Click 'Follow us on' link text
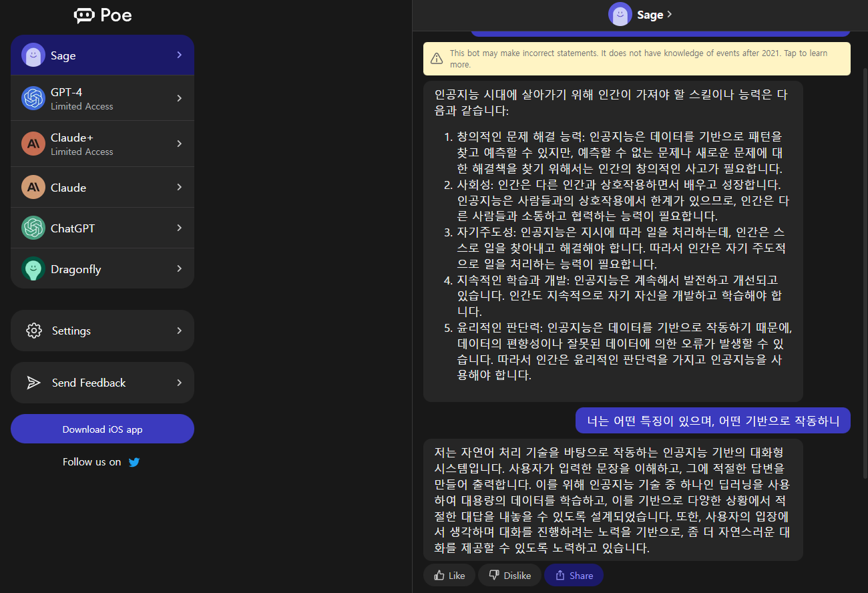The width and height of the screenshot is (868, 593). [92, 462]
